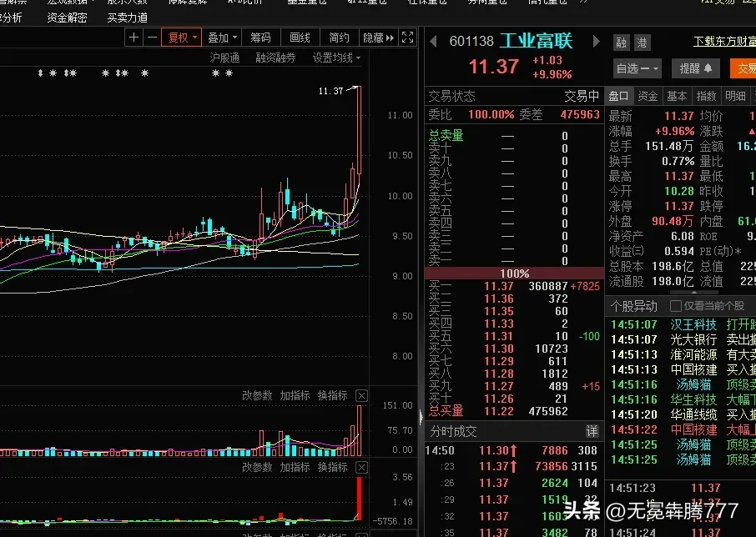
Task: Click 总股本 value 198.6亿
Action: (x=673, y=266)
